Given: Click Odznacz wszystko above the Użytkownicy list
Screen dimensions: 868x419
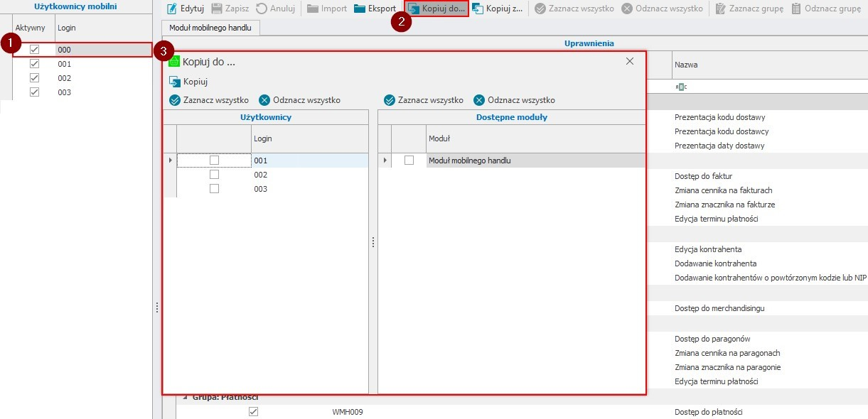Looking at the screenshot, I should pos(300,100).
